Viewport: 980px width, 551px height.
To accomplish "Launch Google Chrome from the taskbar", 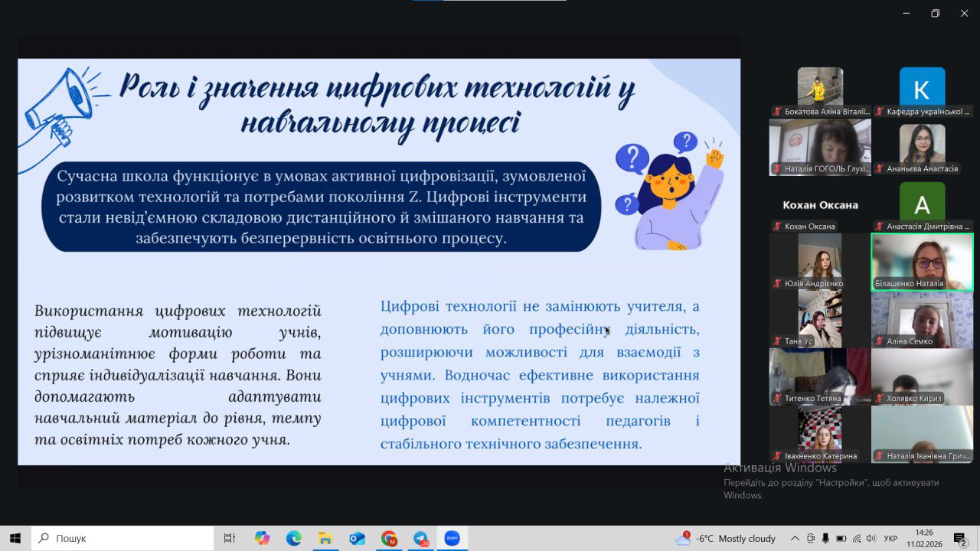I will pyautogui.click(x=389, y=538).
